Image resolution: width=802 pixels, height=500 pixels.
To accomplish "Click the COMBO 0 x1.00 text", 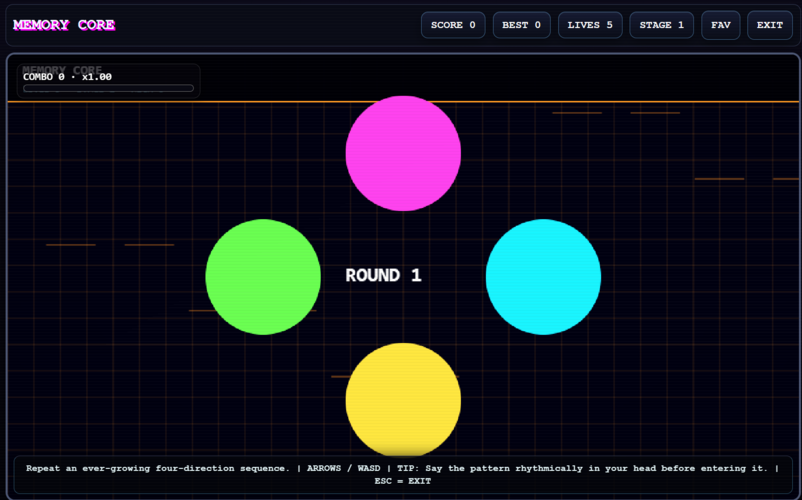I will click(x=67, y=77).
